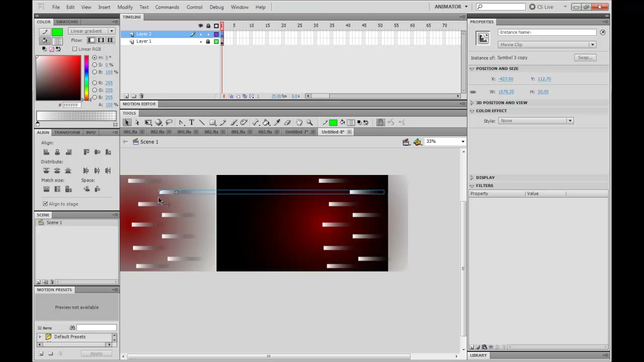The height and width of the screenshot is (362, 644).
Task: Select the H hue radio button
Action: [95, 58]
